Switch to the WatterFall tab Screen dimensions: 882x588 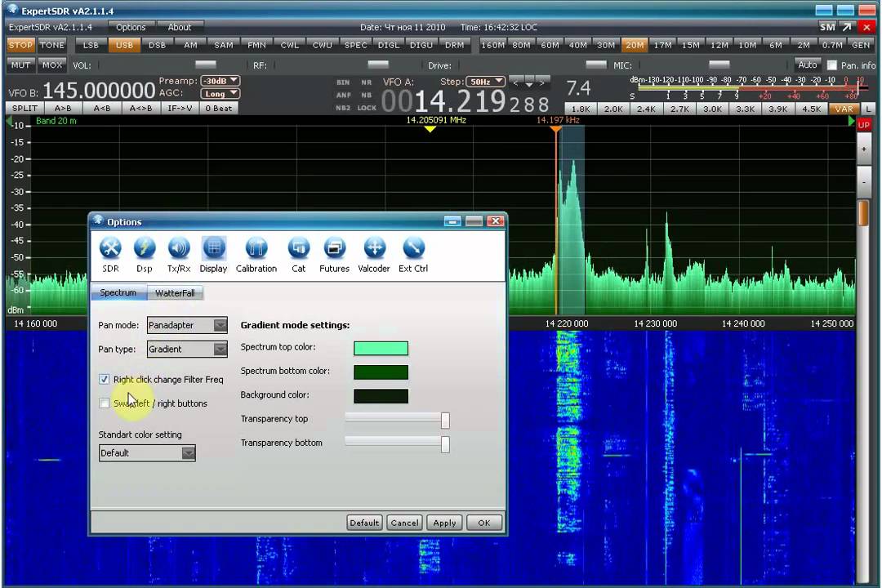click(175, 293)
